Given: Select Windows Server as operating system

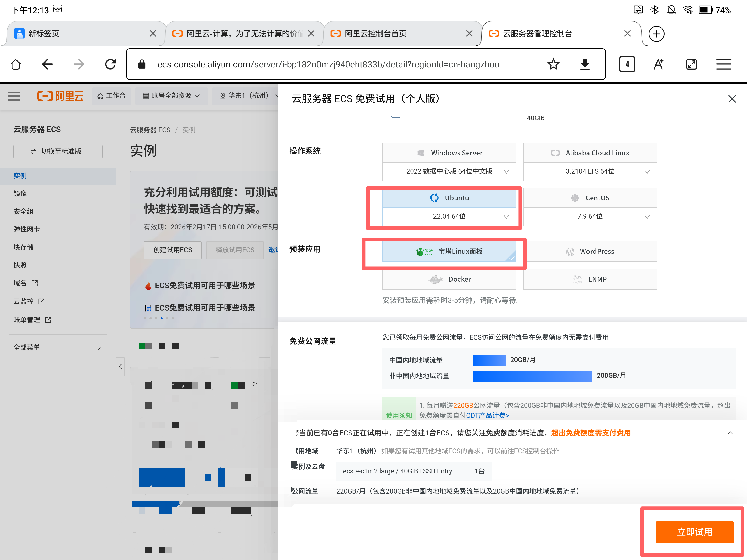Looking at the screenshot, I should pos(449,153).
